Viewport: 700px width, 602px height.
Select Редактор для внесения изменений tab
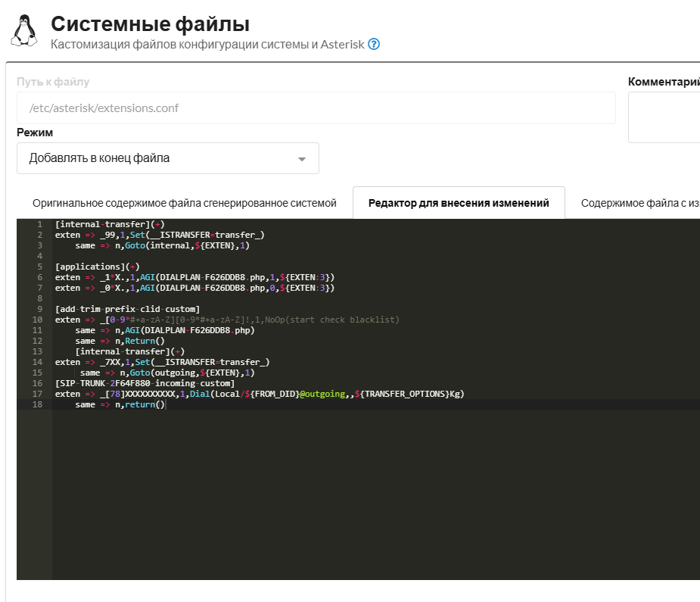tap(459, 203)
